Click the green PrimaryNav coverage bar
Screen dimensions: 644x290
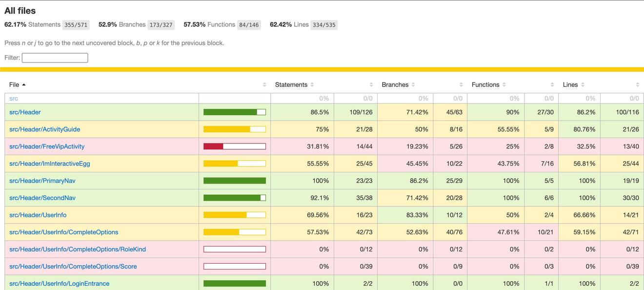[x=234, y=181]
